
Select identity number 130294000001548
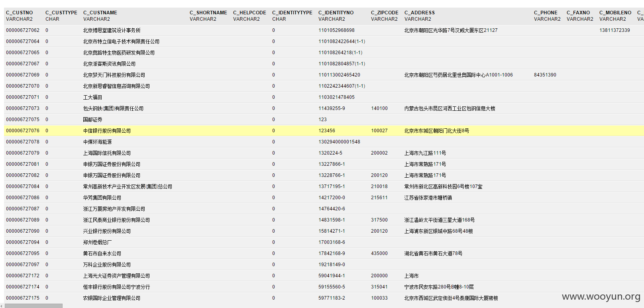[339, 142]
